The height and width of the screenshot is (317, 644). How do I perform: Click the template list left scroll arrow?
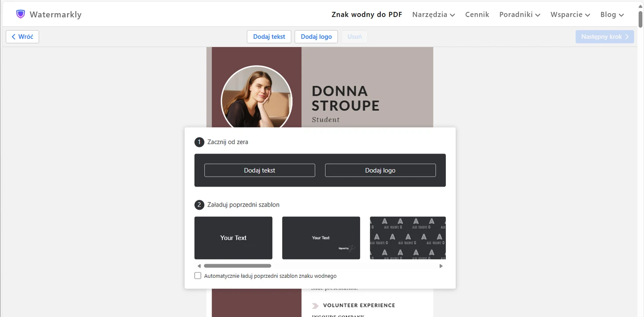[x=199, y=266]
